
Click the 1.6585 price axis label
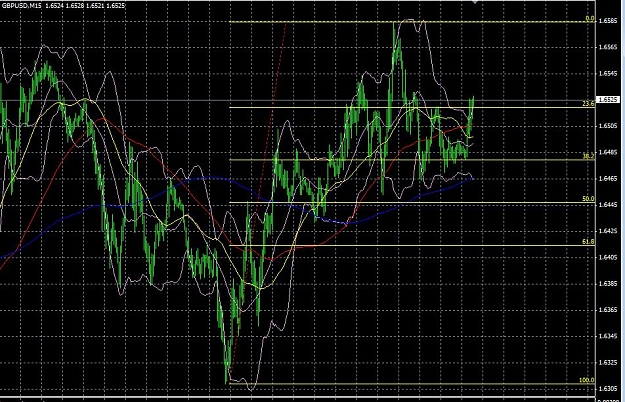pyautogui.click(x=608, y=21)
